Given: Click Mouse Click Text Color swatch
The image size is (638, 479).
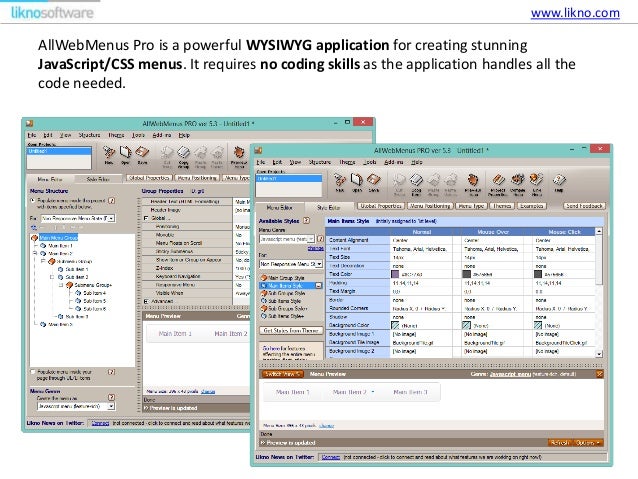Looking at the screenshot, I should 538,274.
